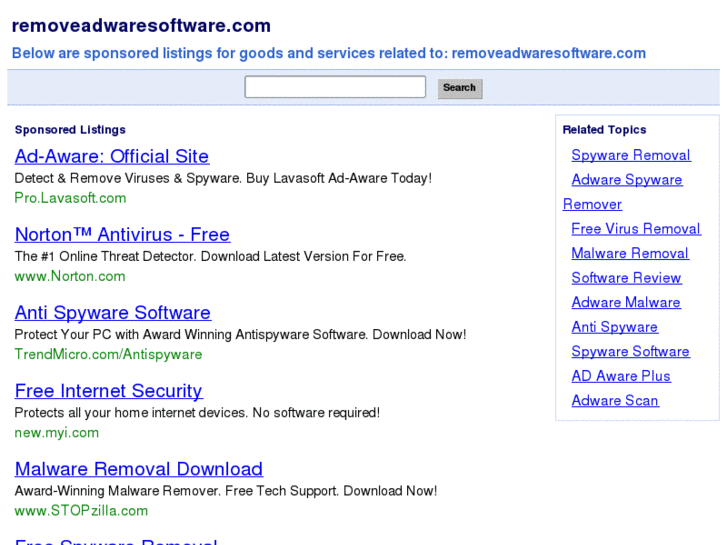Select the Software Review related topic

(x=626, y=278)
